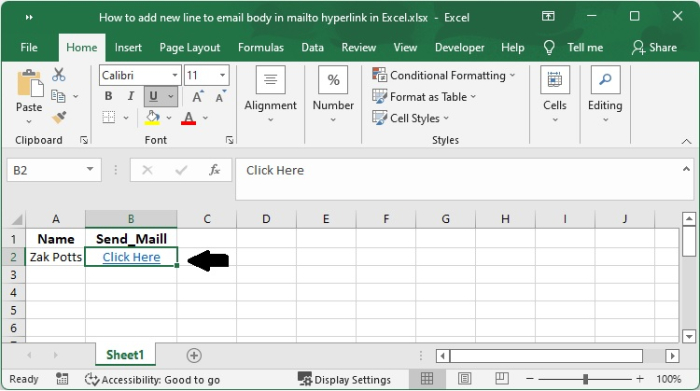This screenshot has height=391, width=700.
Task: Switch to the Formulas tab
Action: (261, 48)
